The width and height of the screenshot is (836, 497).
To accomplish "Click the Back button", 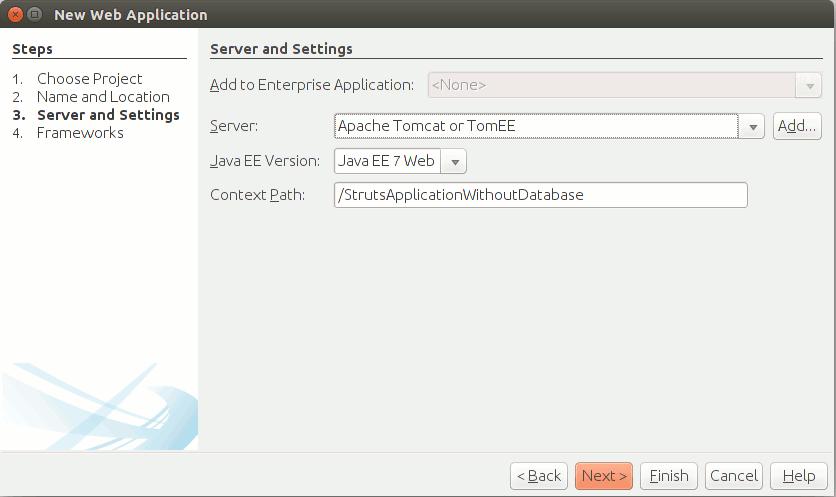I will pos(539,476).
